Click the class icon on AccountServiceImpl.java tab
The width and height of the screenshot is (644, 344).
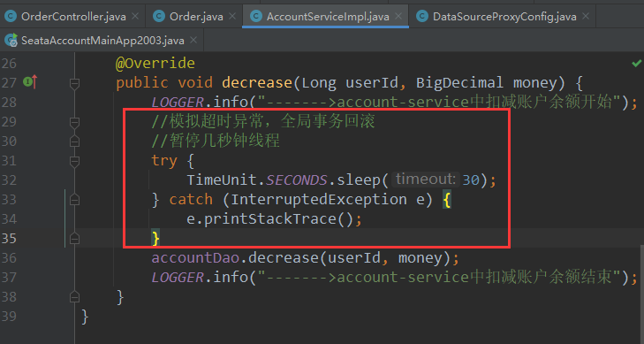coord(256,17)
